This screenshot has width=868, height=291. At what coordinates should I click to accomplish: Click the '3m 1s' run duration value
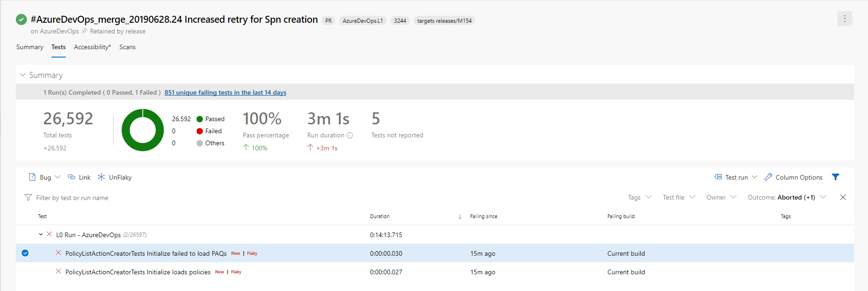click(328, 119)
